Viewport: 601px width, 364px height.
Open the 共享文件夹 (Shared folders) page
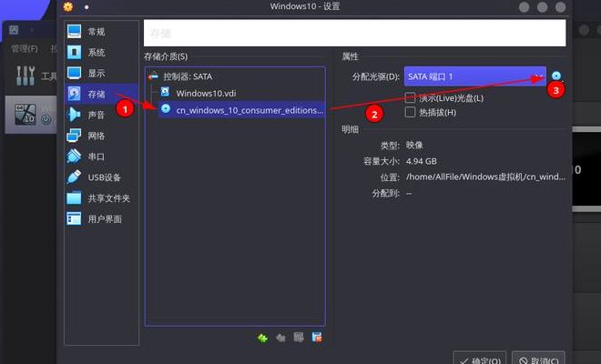[x=102, y=198]
